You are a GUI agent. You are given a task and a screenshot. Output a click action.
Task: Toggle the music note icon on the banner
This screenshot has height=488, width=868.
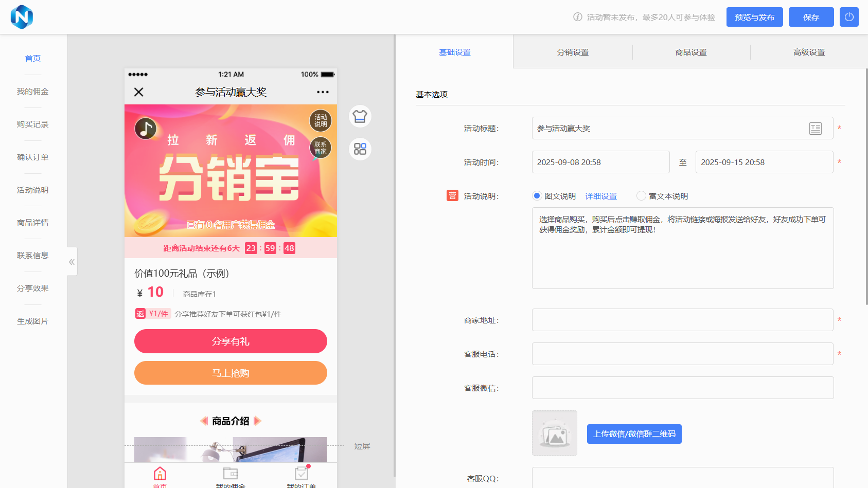146,129
